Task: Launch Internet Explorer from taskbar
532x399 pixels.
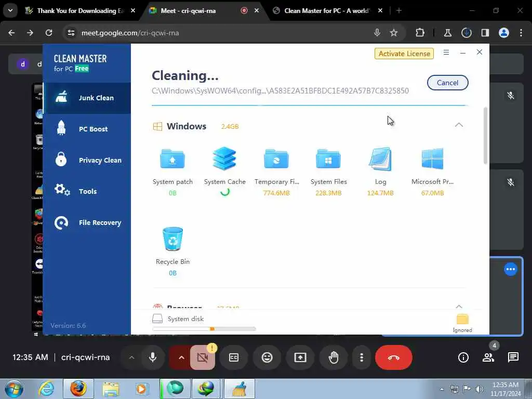Action: click(x=46, y=389)
